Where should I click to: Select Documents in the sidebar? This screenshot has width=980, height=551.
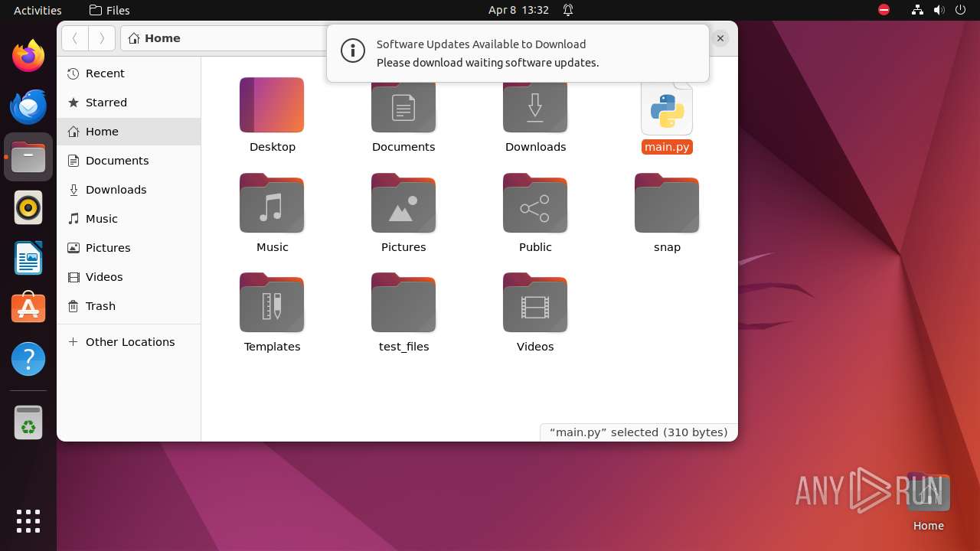coord(129,161)
